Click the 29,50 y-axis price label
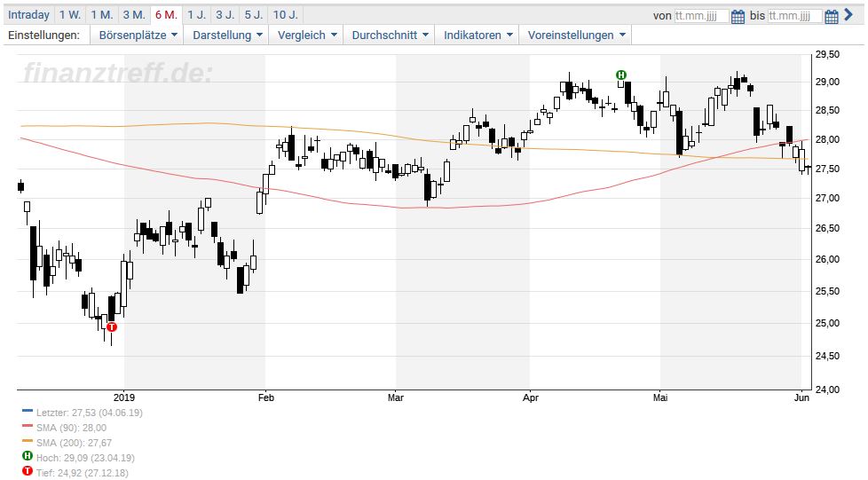Screen dimensions: 868x480 tap(827, 54)
